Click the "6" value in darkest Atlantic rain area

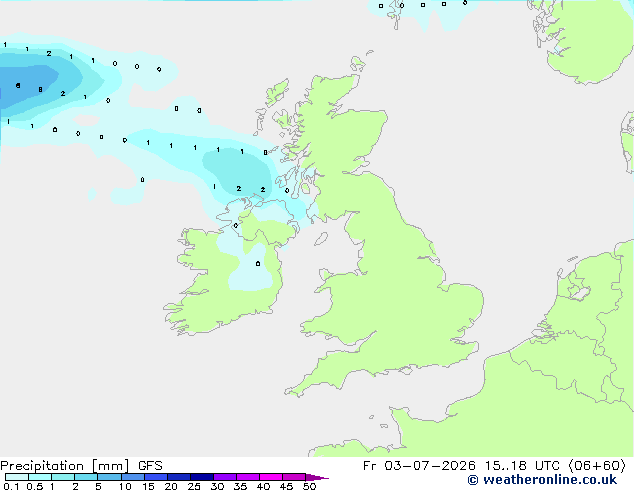(18, 85)
